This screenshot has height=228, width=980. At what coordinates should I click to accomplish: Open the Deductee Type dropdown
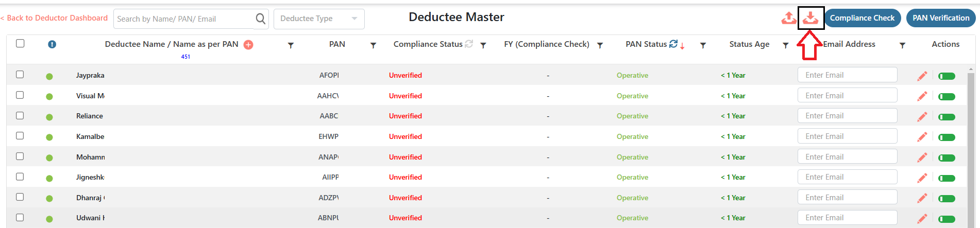point(319,19)
